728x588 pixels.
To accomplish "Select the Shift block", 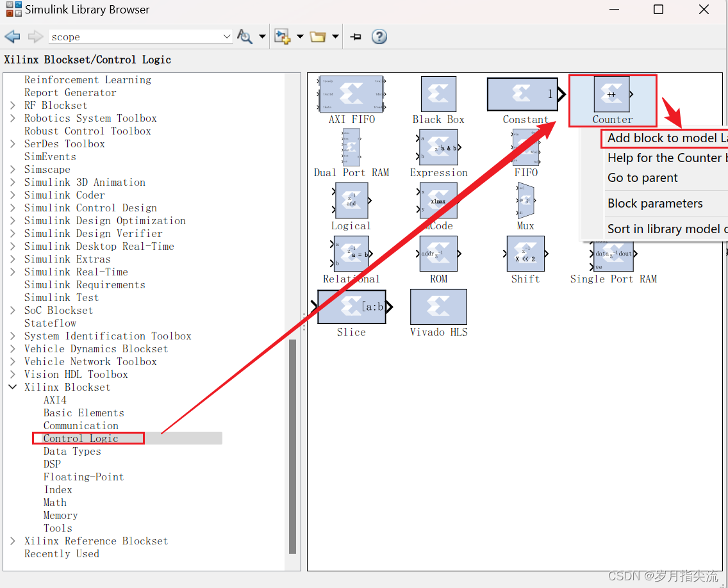I will (525, 254).
